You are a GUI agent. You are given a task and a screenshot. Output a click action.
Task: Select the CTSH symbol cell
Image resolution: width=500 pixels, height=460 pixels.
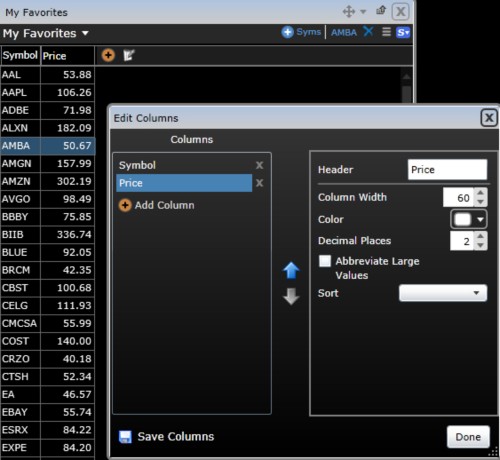click(x=20, y=377)
